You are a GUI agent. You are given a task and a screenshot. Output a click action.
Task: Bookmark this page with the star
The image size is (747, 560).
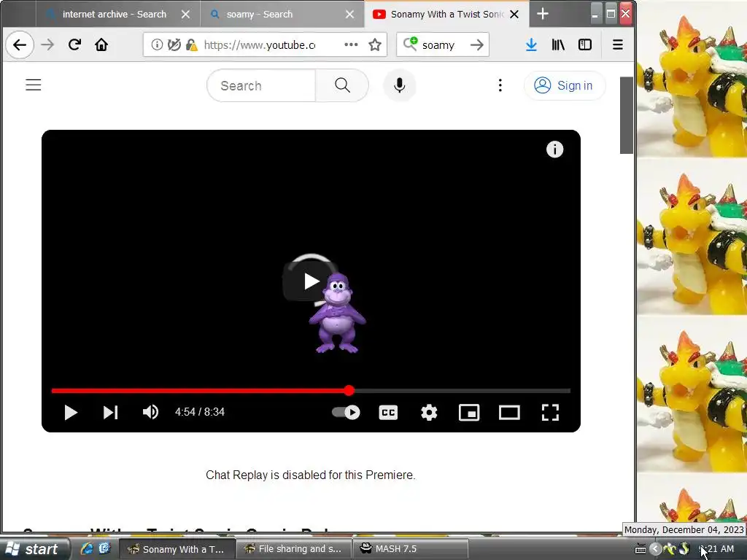point(375,44)
